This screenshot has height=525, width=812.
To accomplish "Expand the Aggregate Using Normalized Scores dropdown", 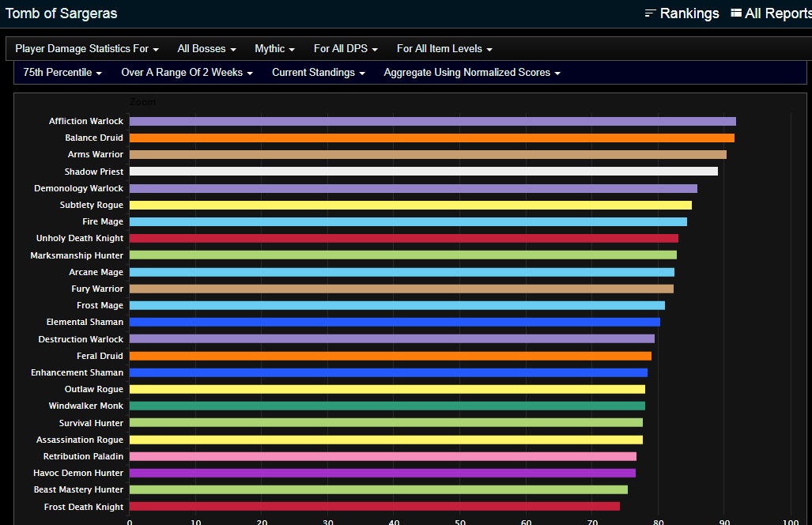I will click(471, 72).
